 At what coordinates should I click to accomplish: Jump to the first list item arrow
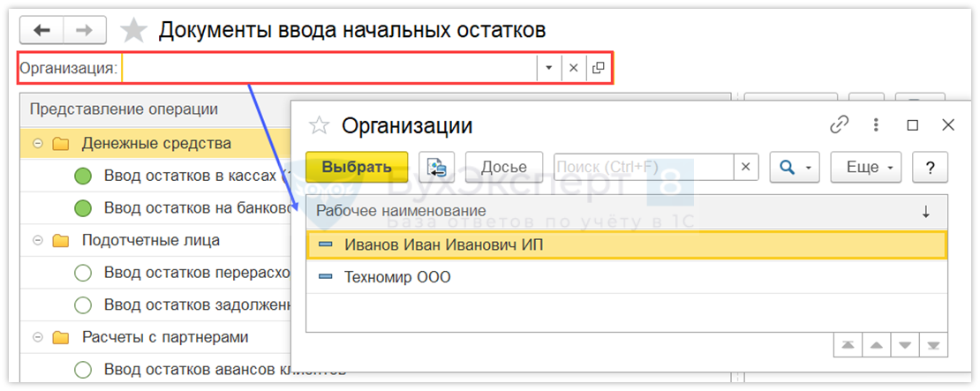click(848, 345)
